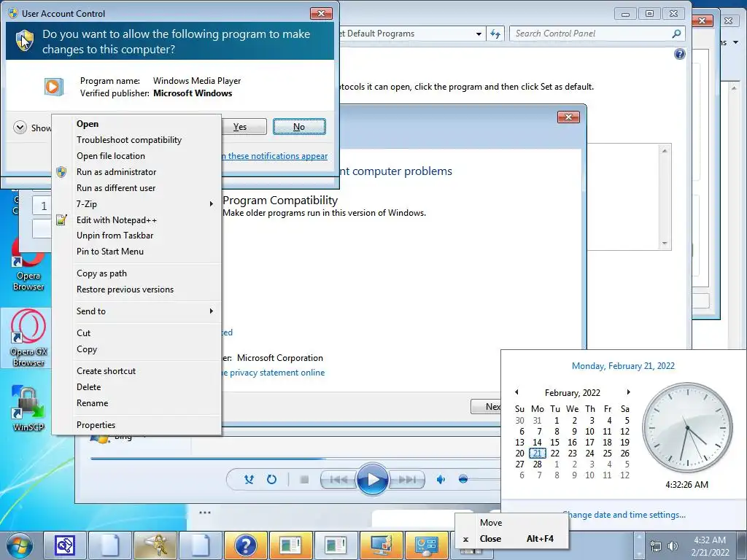Viewport: 747px width, 560px height.
Task: Click the magnifier icon in Control Panel search
Action: coord(676,34)
